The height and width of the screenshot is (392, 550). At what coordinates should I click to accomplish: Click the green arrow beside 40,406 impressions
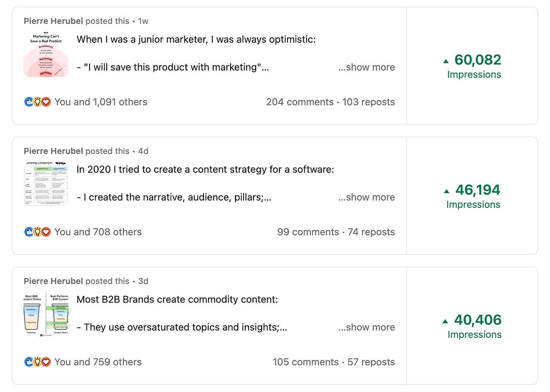click(x=445, y=321)
